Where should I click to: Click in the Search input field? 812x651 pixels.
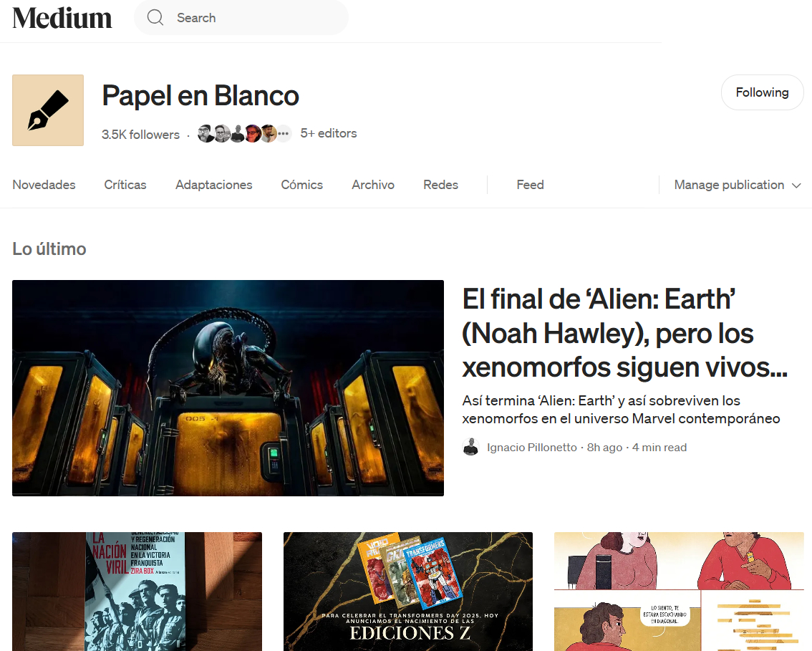(241, 18)
